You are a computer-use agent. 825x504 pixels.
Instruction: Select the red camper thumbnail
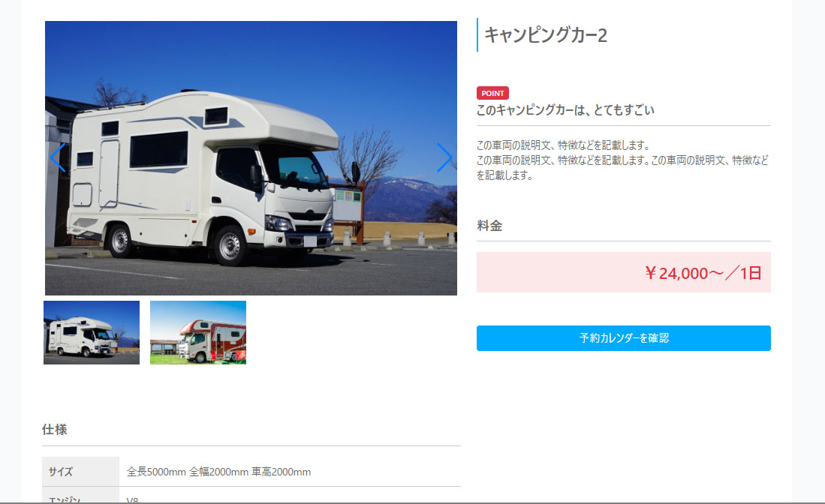(198, 332)
